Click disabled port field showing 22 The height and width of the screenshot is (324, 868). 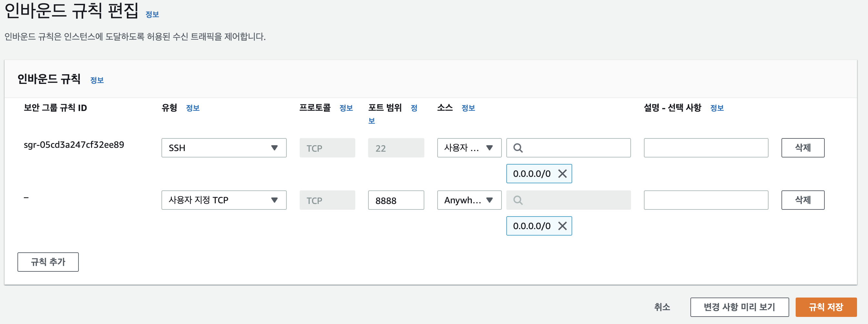[396, 148]
